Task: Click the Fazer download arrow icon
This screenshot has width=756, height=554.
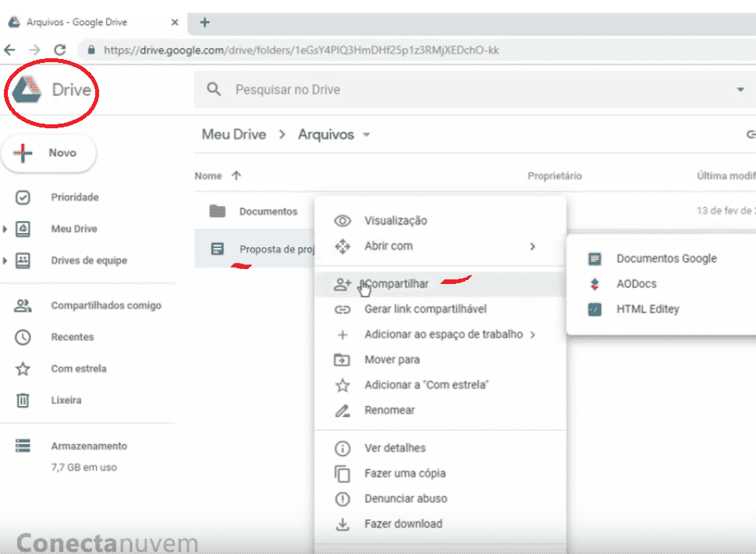Action: [342, 524]
